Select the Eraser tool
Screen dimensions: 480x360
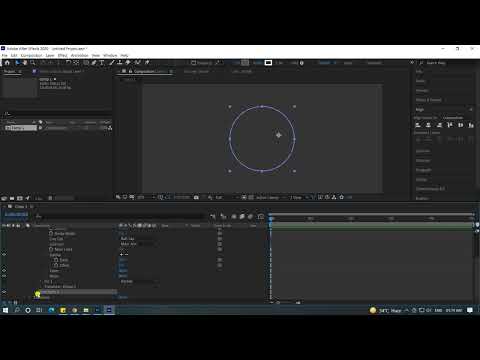click(x=128, y=63)
